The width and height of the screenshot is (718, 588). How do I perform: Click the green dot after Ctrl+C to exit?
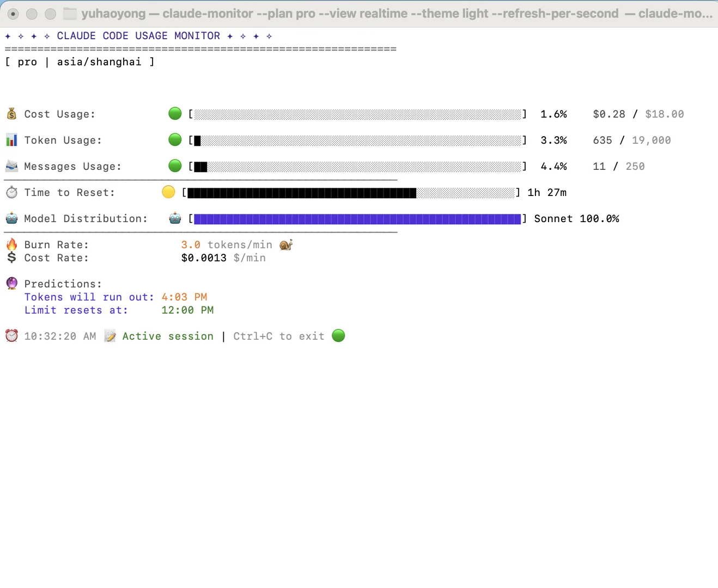tap(338, 336)
